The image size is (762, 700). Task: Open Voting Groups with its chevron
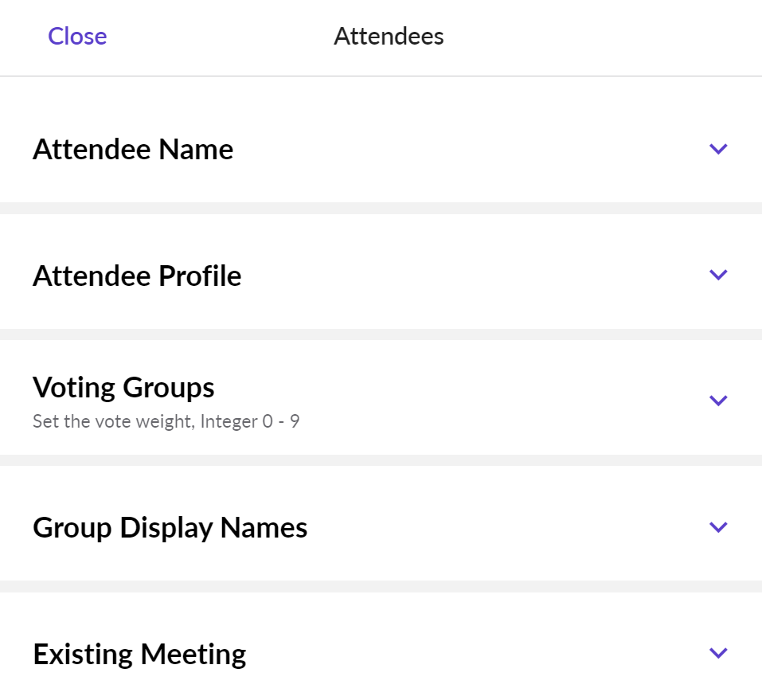pyautogui.click(x=718, y=401)
